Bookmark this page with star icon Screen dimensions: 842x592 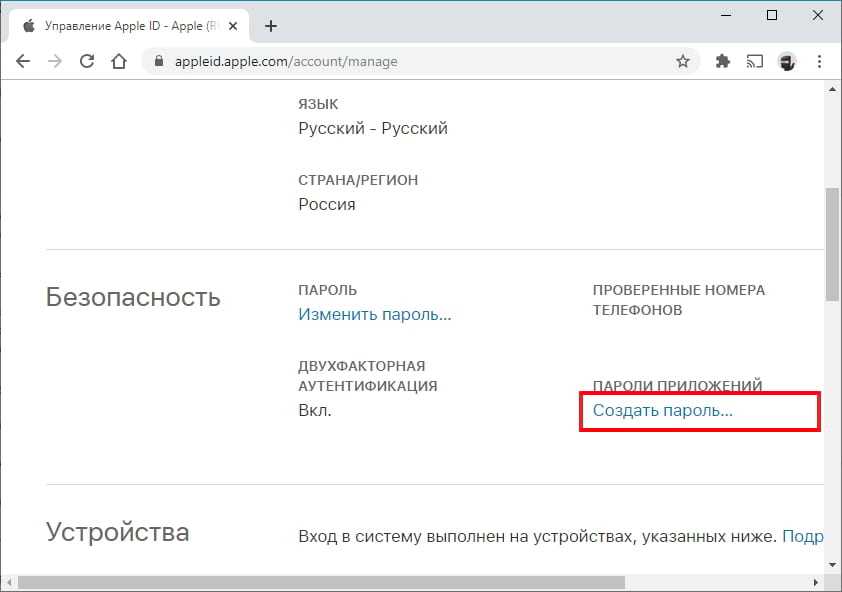[x=683, y=61]
